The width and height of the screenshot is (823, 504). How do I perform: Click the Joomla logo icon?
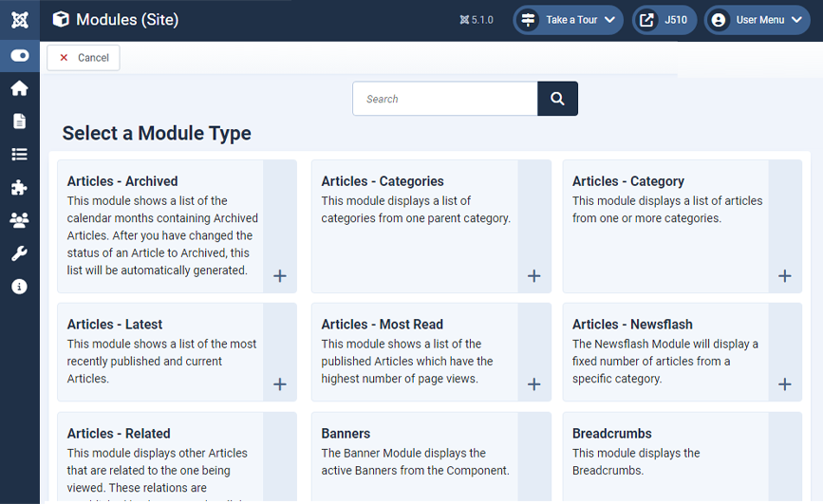(x=20, y=20)
